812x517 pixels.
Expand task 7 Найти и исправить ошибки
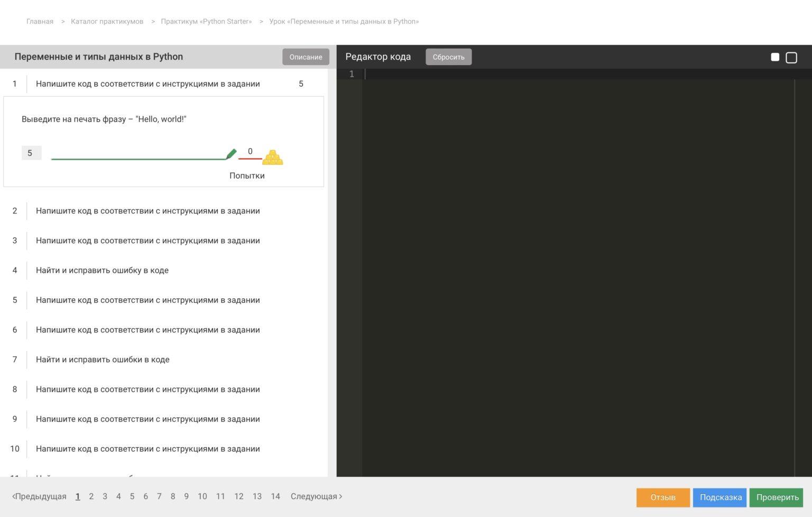tap(103, 359)
